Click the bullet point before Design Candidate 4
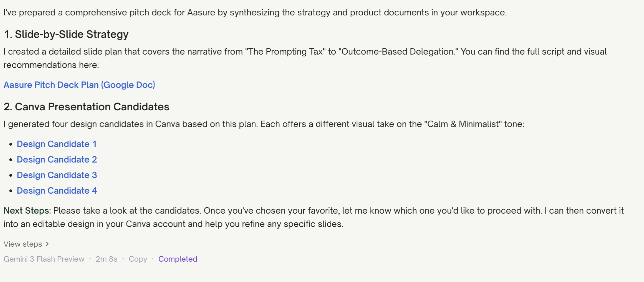Image resolution: width=644 pixels, height=282 pixels. (x=11, y=191)
